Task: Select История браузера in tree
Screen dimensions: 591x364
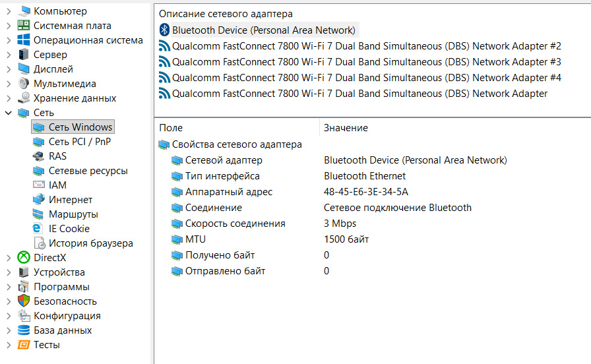Action: click(x=90, y=243)
